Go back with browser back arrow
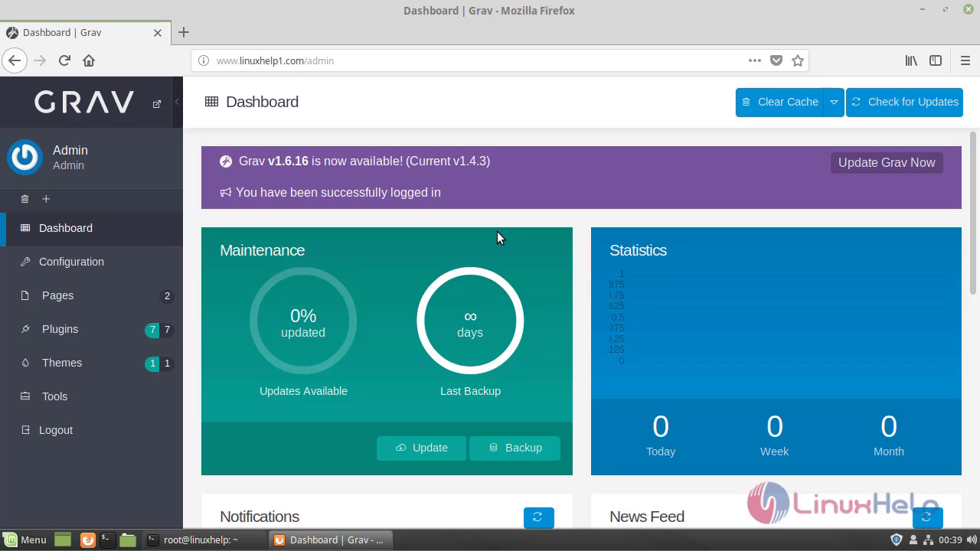 click(x=15, y=60)
